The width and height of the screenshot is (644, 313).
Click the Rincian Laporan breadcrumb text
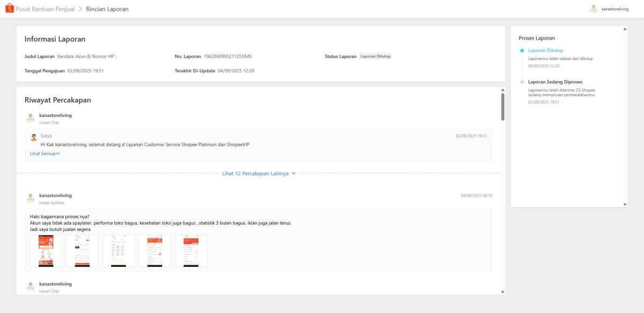point(107,9)
